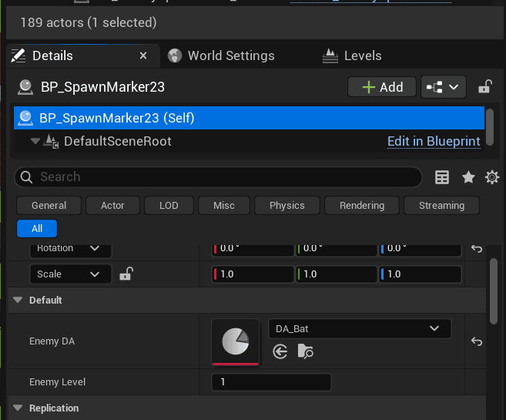The height and width of the screenshot is (420, 506).
Task: Switch to the Levels tab
Action: coord(362,55)
